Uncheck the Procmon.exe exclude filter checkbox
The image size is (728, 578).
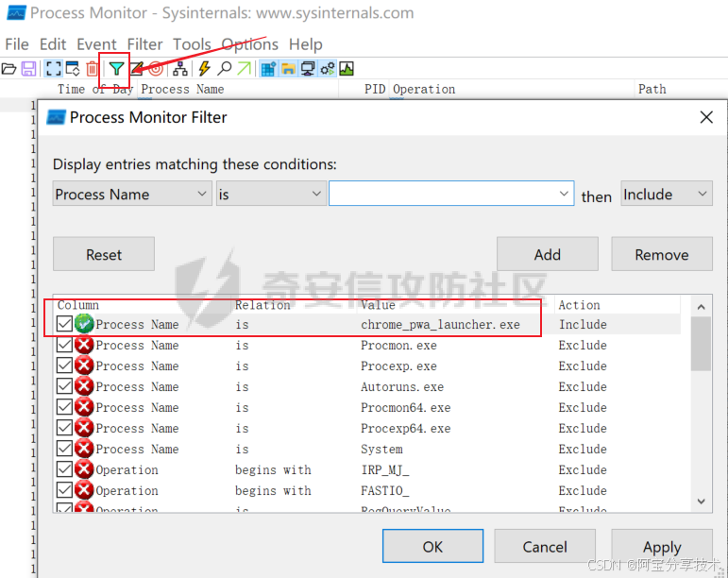(64, 345)
